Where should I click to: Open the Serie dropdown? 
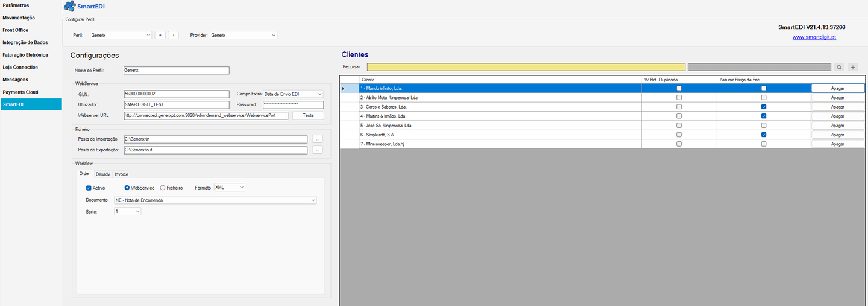pyautogui.click(x=128, y=211)
